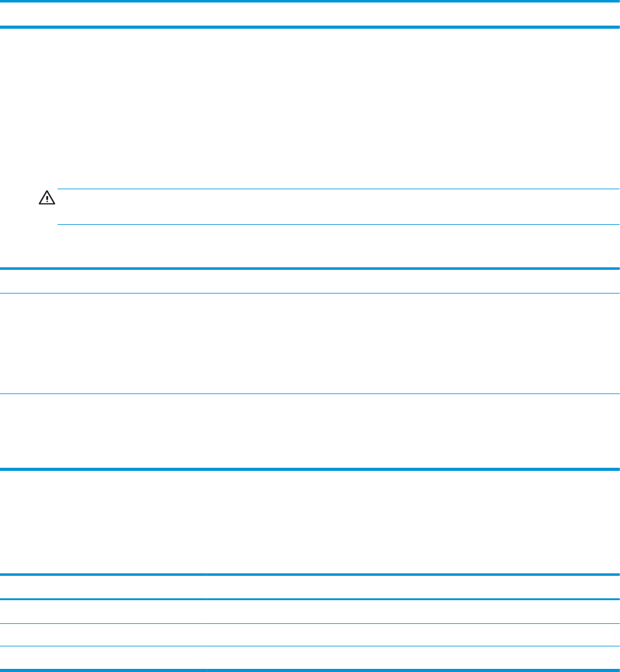Click the caution warning triangle icon
This screenshot has width=620, height=672.
pyautogui.click(x=47, y=198)
